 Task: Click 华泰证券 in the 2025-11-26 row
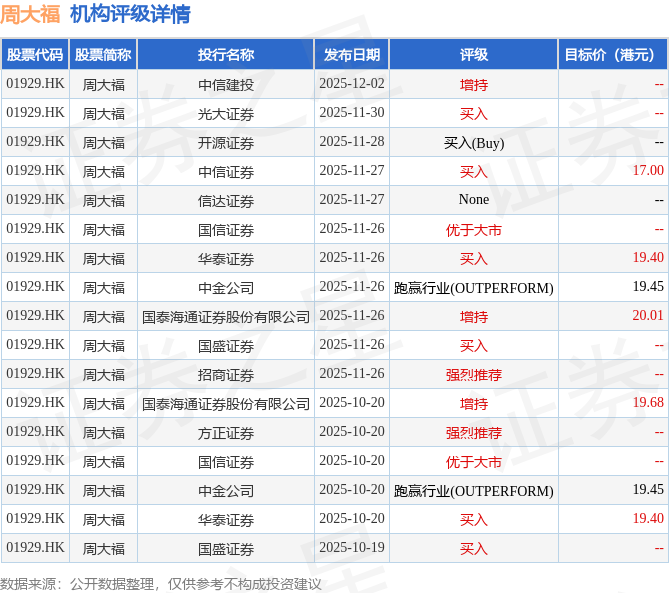click(226, 259)
